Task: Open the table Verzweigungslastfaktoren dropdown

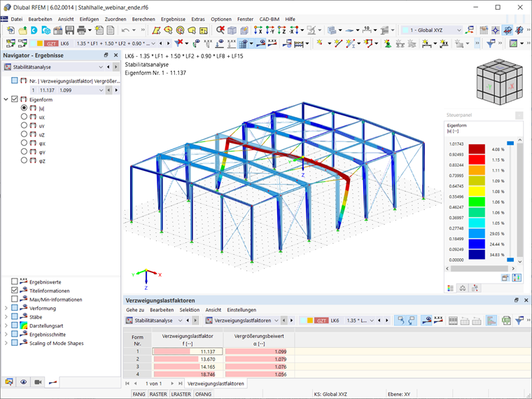Action: (x=276, y=321)
